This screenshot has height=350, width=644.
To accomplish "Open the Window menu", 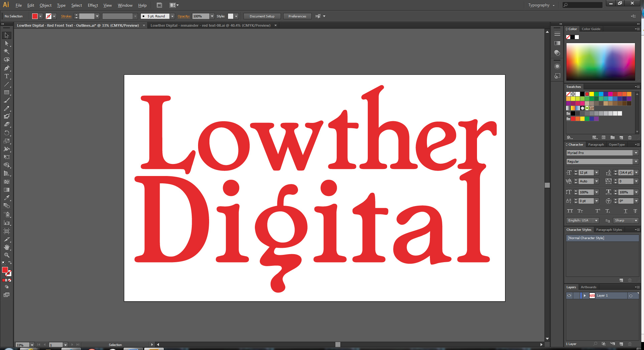I will pyautogui.click(x=125, y=5).
